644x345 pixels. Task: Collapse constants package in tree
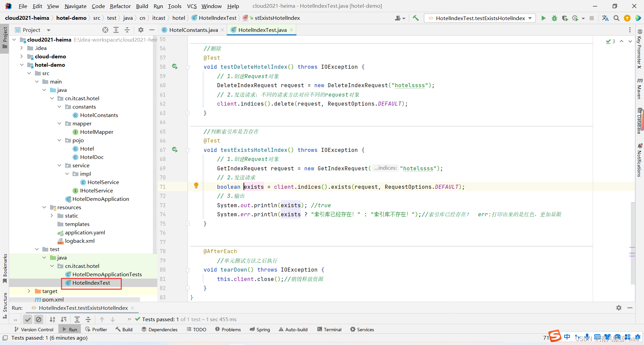point(59,107)
